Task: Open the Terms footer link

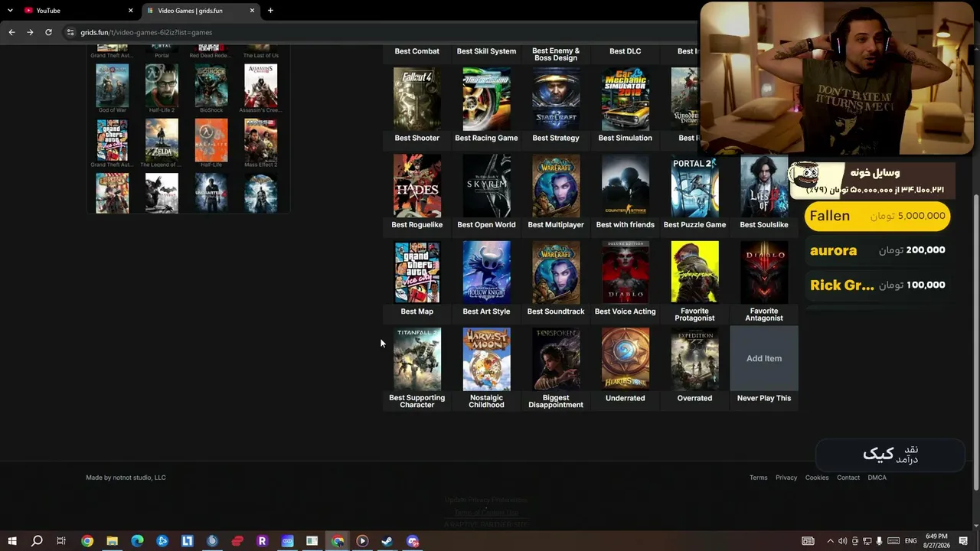Action: pos(759,478)
